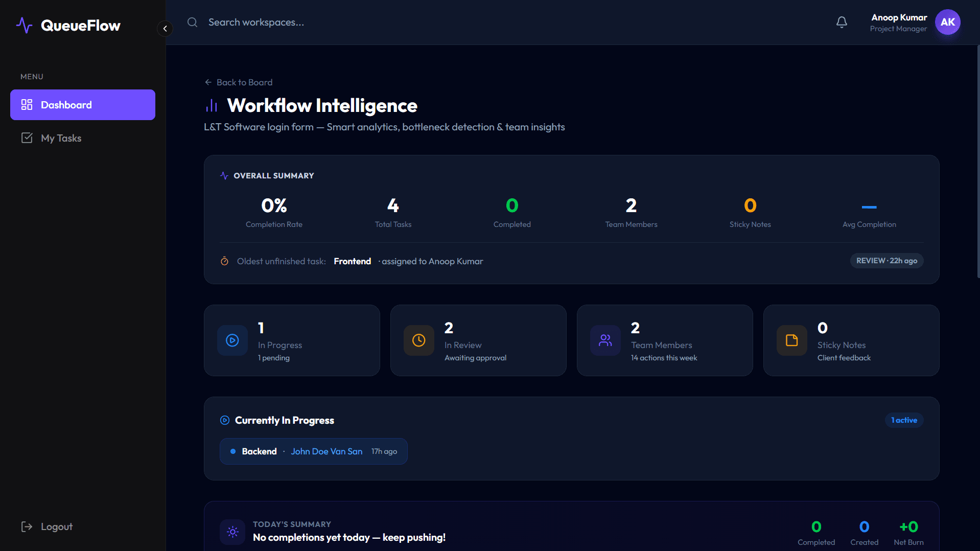The height and width of the screenshot is (551, 980).
Task: Open the In Review card
Action: click(478, 340)
